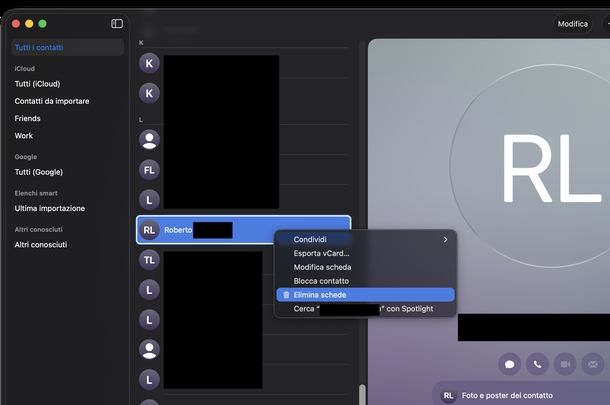This screenshot has width=610, height=405.
Task: Open Ultima importazione smart list
Action: (x=50, y=208)
